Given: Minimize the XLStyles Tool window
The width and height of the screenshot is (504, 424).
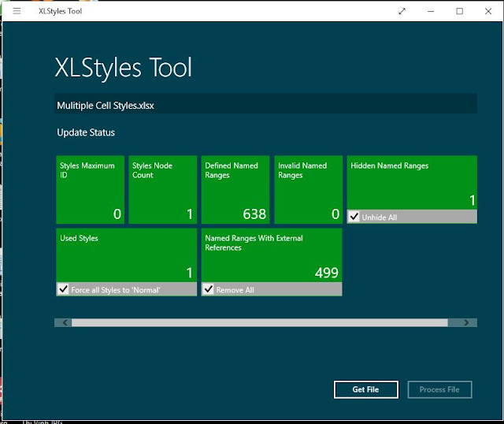Looking at the screenshot, I should point(431,11).
